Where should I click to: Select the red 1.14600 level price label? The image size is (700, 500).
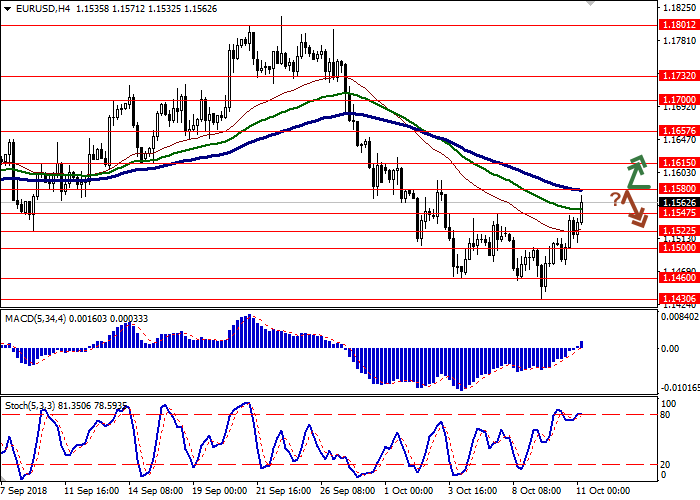[x=679, y=278]
